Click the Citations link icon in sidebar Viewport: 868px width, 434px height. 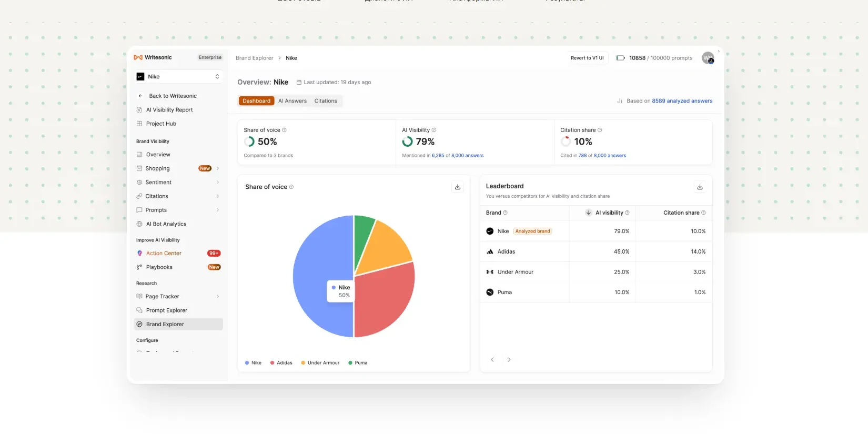(x=139, y=196)
